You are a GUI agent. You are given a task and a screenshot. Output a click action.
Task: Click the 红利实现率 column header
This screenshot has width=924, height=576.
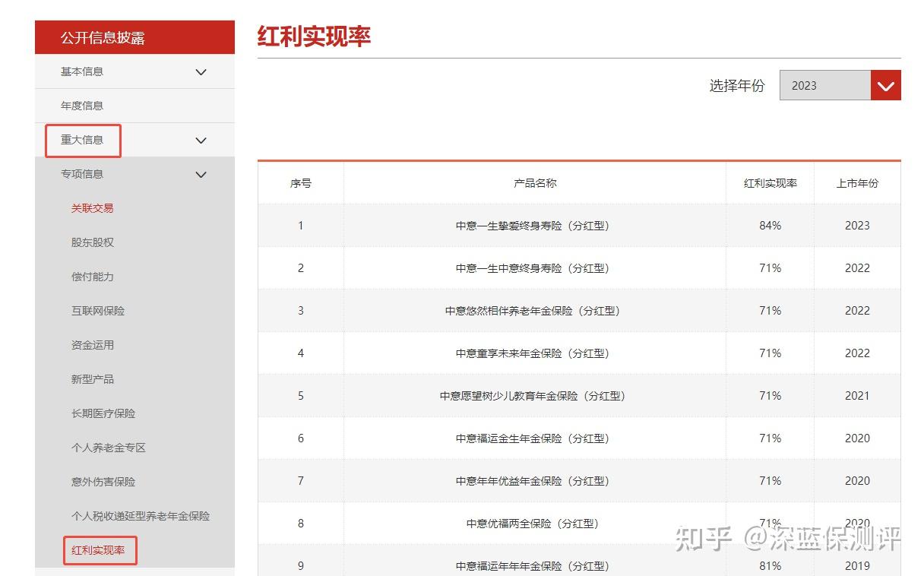coord(771,183)
